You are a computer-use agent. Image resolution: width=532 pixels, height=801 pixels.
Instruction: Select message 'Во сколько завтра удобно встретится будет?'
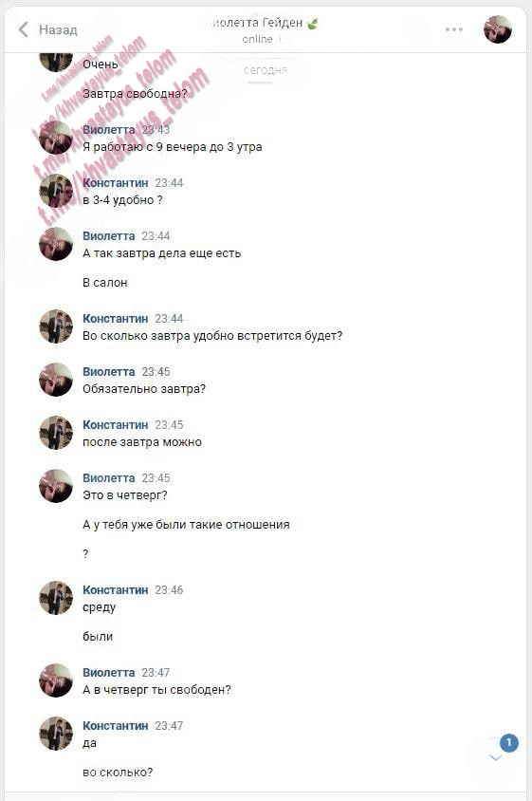[212, 336]
